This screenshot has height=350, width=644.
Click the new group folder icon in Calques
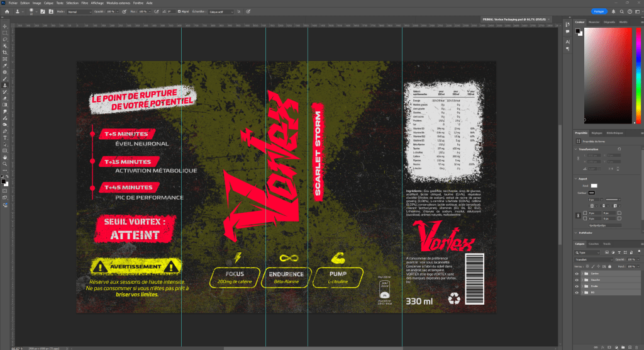(623, 346)
